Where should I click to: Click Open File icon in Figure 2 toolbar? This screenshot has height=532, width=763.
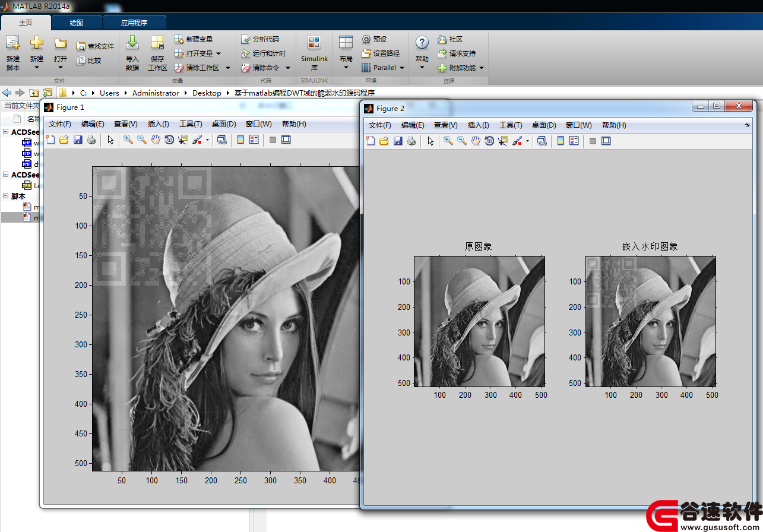[x=384, y=141]
